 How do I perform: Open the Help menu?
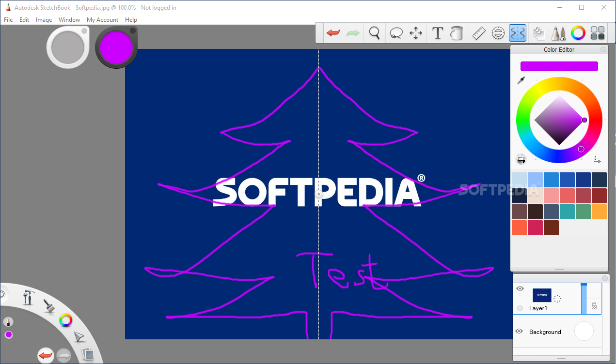tap(131, 20)
